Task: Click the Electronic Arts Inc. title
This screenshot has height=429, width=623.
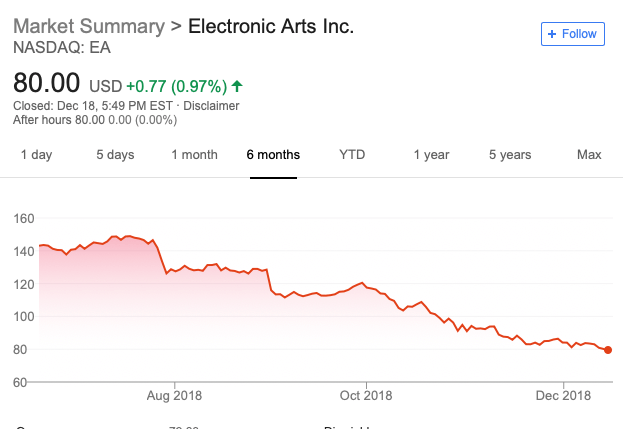Action: [273, 25]
